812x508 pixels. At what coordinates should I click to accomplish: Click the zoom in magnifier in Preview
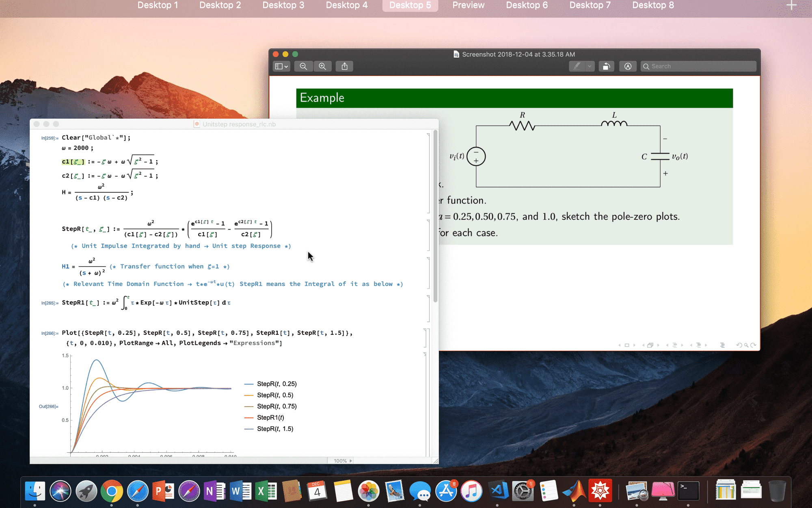tap(323, 66)
